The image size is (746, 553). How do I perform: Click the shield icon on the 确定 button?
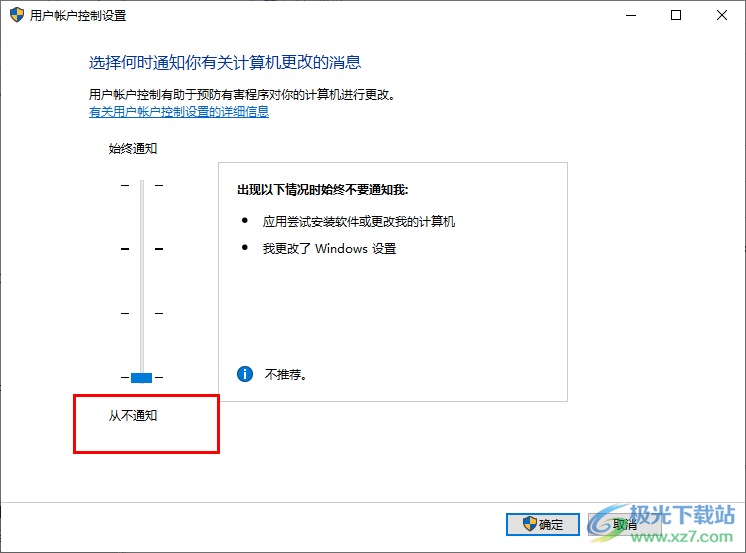pyautogui.click(x=530, y=524)
